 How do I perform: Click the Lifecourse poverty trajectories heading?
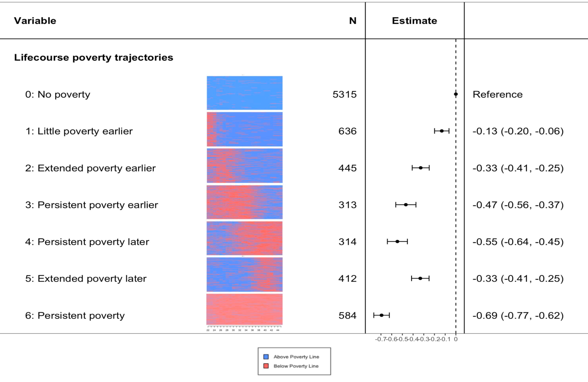pyautogui.click(x=94, y=58)
